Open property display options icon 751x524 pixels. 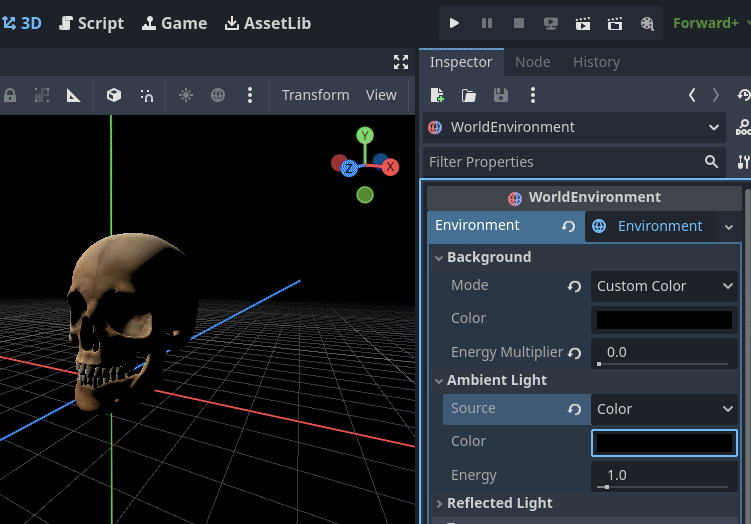(743, 162)
